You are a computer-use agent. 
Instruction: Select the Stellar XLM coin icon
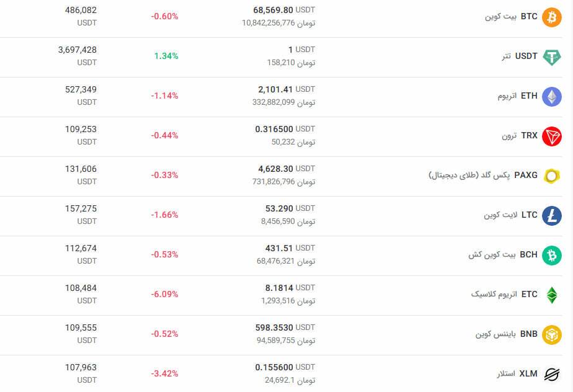tap(551, 374)
